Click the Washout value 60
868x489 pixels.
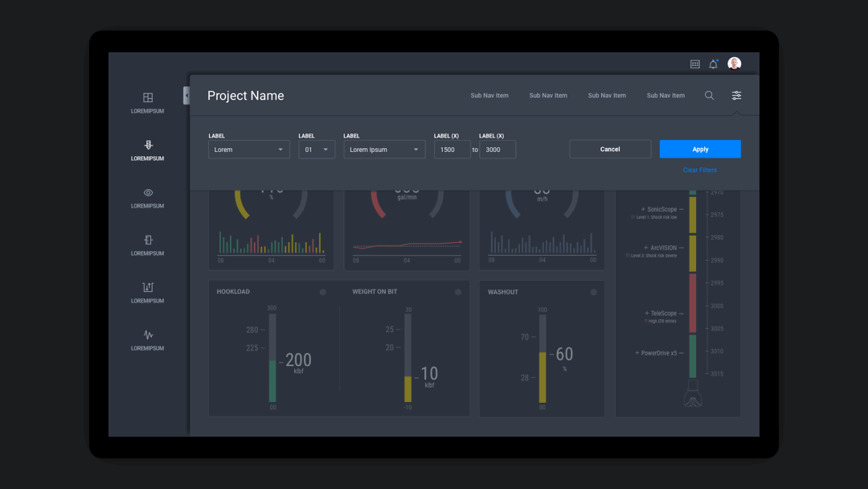(565, 355)
